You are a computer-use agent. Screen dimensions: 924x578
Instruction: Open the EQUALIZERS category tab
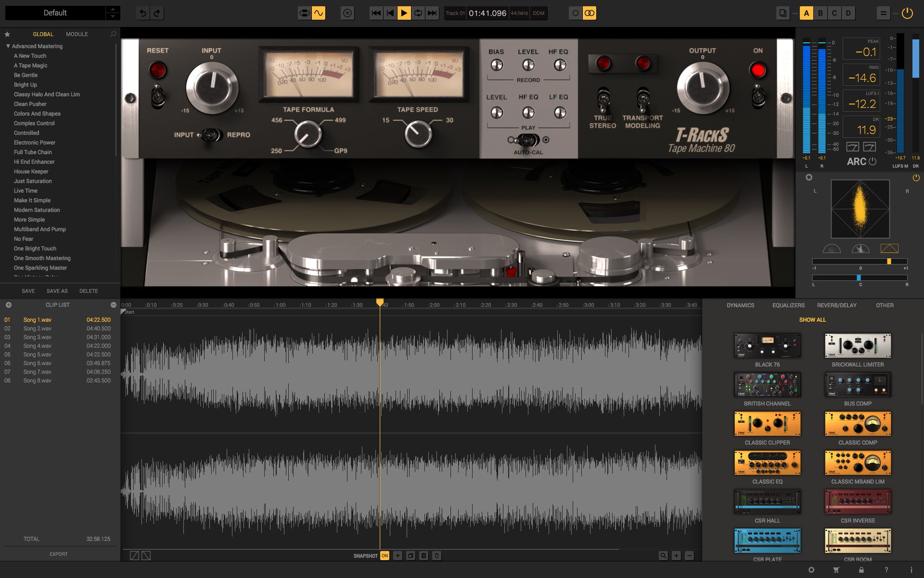pos(788,305)
